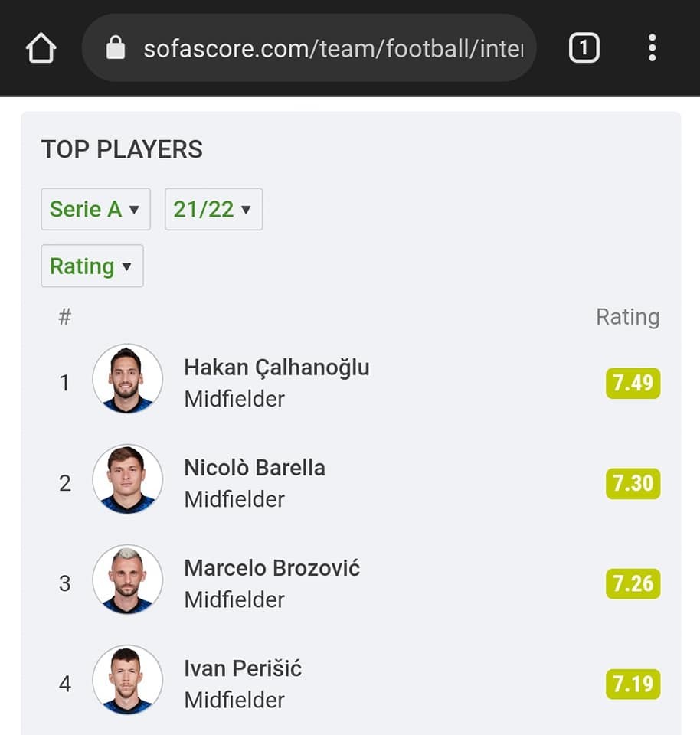Click Marcelo Brozović's profile photo
Viewport: 700px width, 735px height.
[127, 580]
